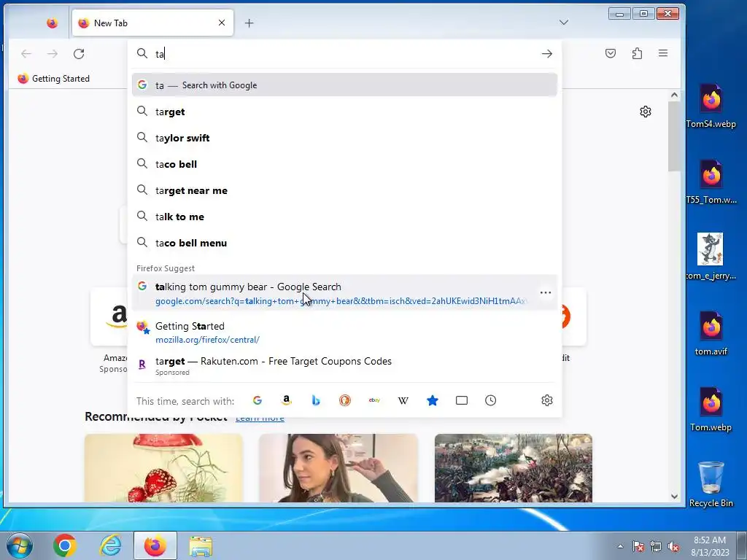Image resolution: width=747 pixels, height=560 pixels.
Task: Click the Go arrow in address bar
Action: point(547,54)
